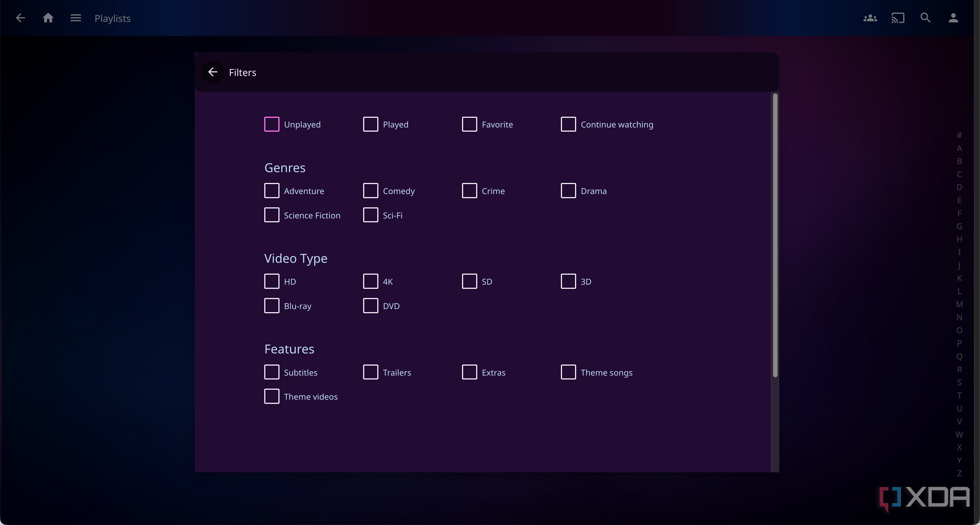Jump to letter A in the alphabet picker

pos(960,148)
